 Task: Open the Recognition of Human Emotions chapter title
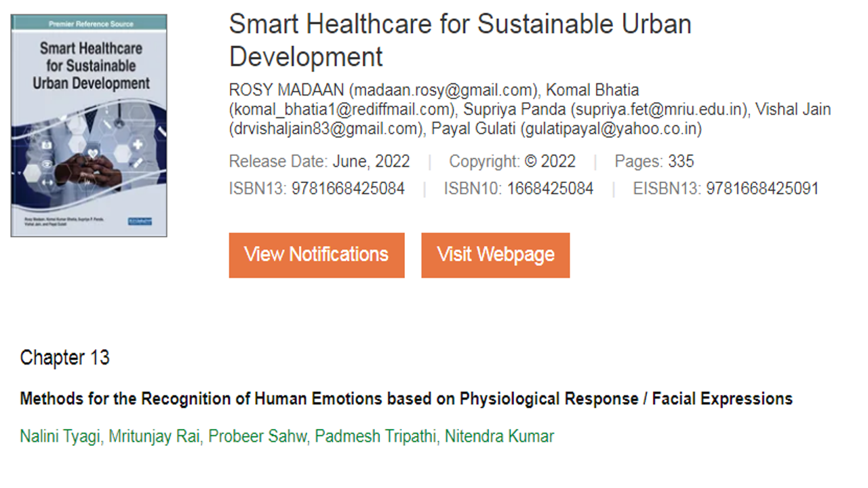[x=406, y=399]
